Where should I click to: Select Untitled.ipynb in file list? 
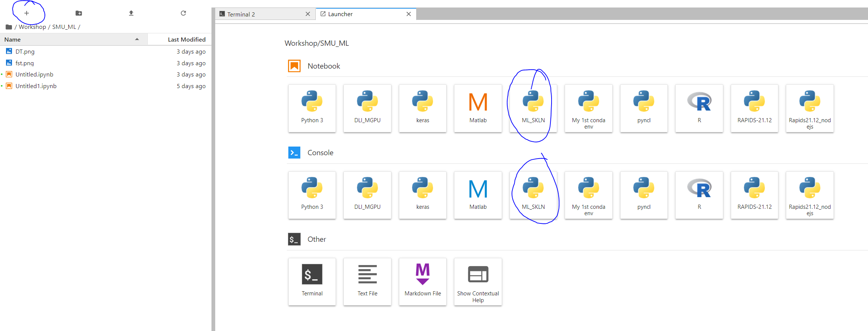tap(106, 74)
